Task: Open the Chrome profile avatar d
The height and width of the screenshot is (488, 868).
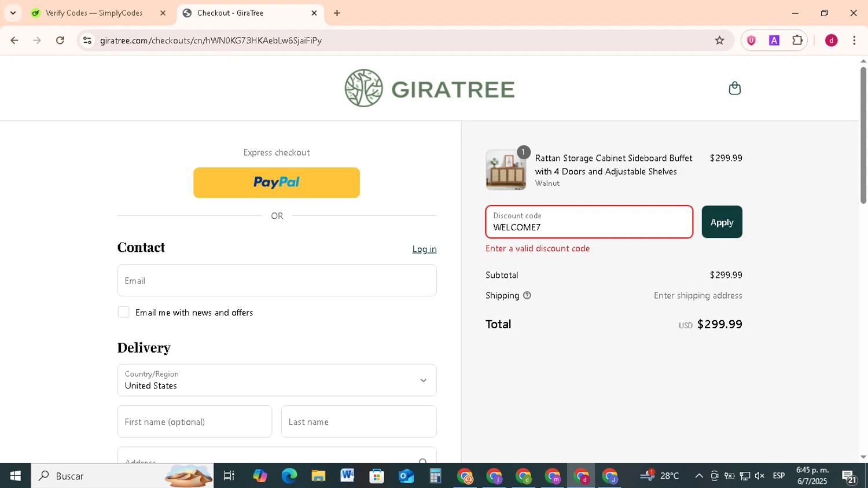Action: point(831,41)
